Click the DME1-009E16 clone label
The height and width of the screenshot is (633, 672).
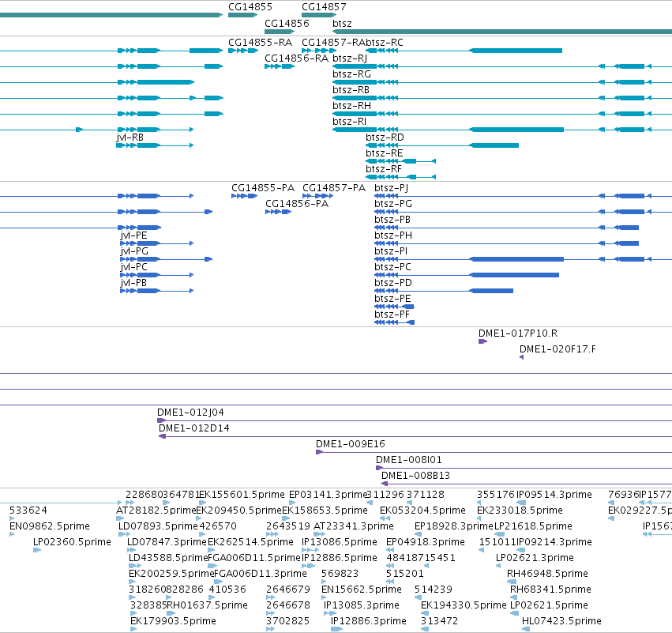[350, 444]
